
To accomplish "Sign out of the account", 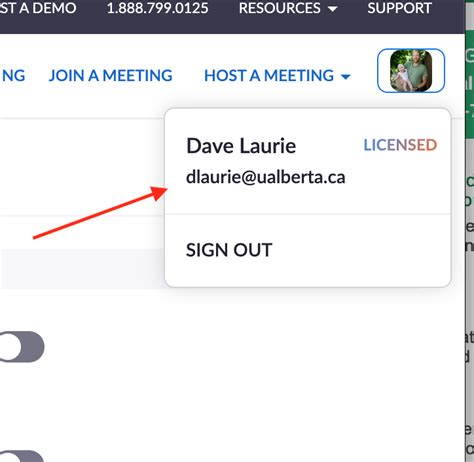I will [229, 250].
